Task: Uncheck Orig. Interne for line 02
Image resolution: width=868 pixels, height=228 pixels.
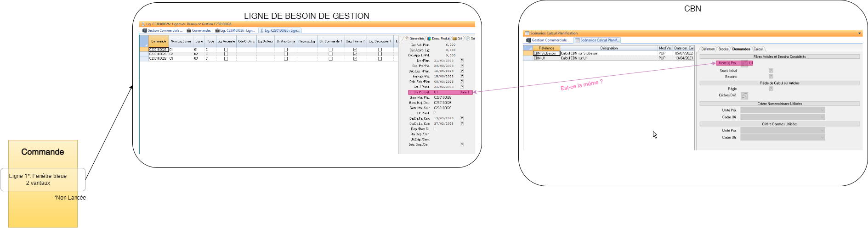Action: (355, 54)
